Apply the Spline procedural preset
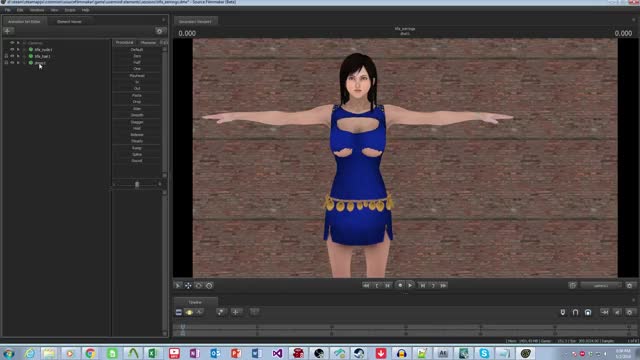Image resolution: width=640 pixels, height=360 pixels. [137, 155]
